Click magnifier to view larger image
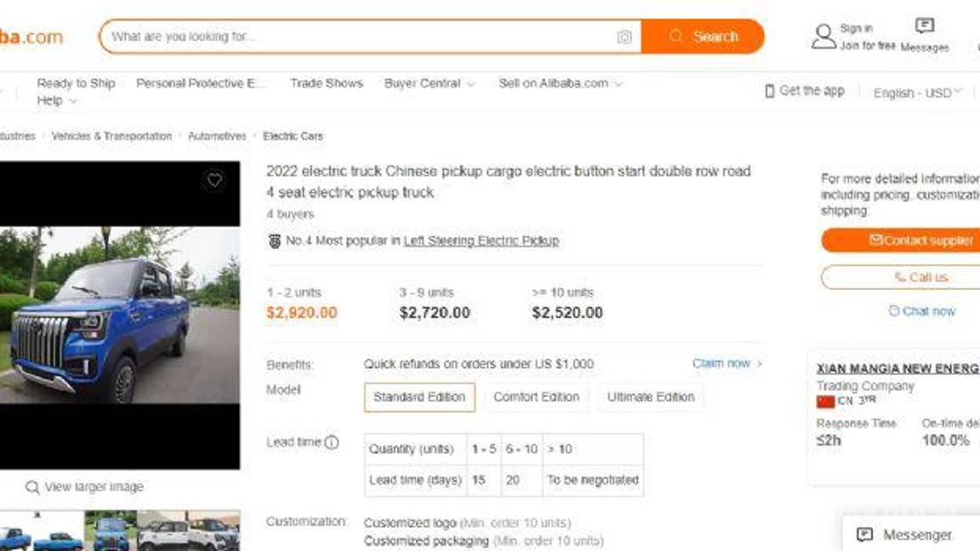980x551 pixels. pyautogui.click(x=32, y=487)
